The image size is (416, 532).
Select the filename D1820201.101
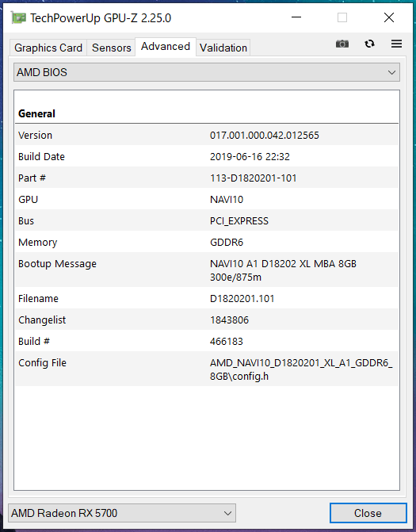[x=242, y=299]
